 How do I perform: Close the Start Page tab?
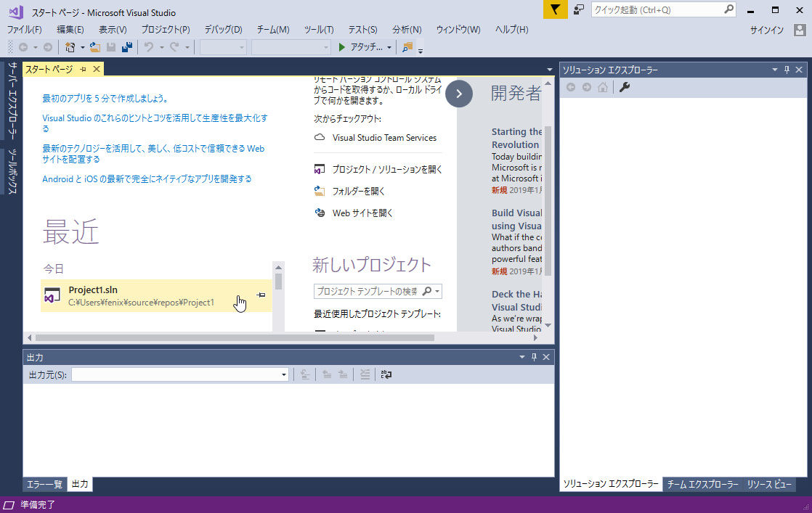(97, 70)
